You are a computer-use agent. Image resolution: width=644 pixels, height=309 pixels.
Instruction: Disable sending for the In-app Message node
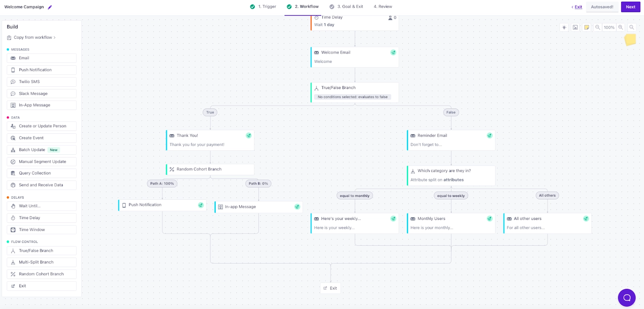[297, 207]
